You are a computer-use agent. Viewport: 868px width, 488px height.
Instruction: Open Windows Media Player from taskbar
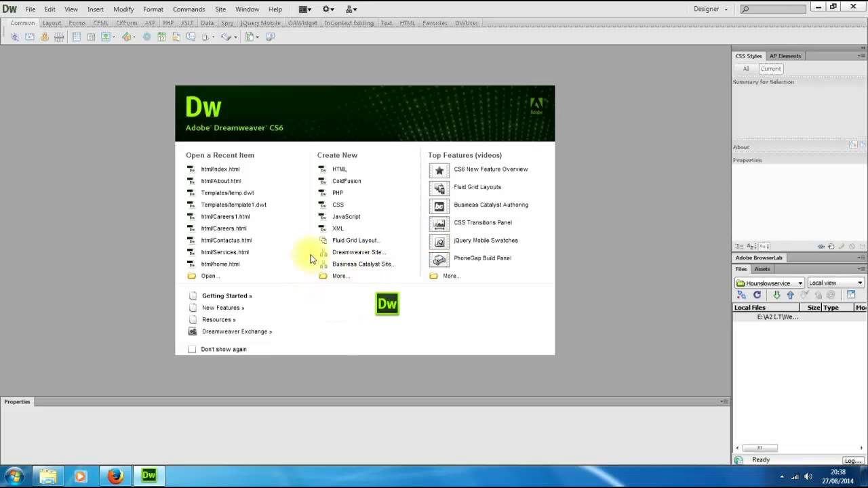click(x=80, y=476)
